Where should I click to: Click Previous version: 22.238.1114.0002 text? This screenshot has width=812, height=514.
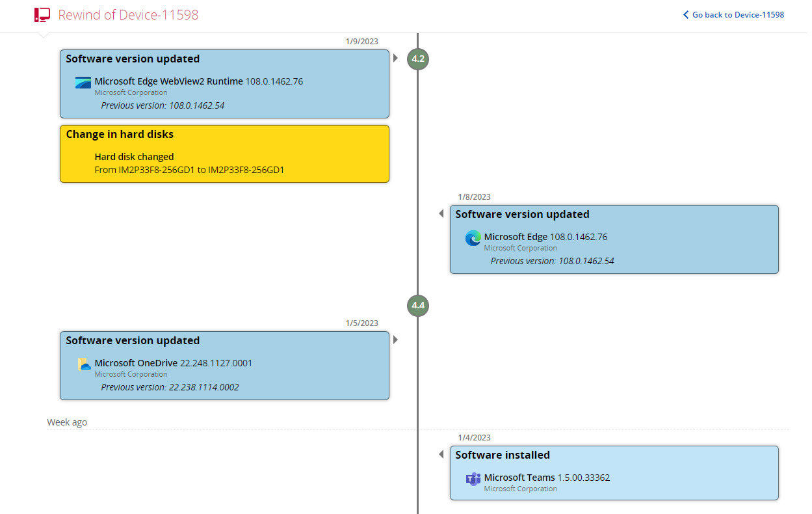(170, 387)
